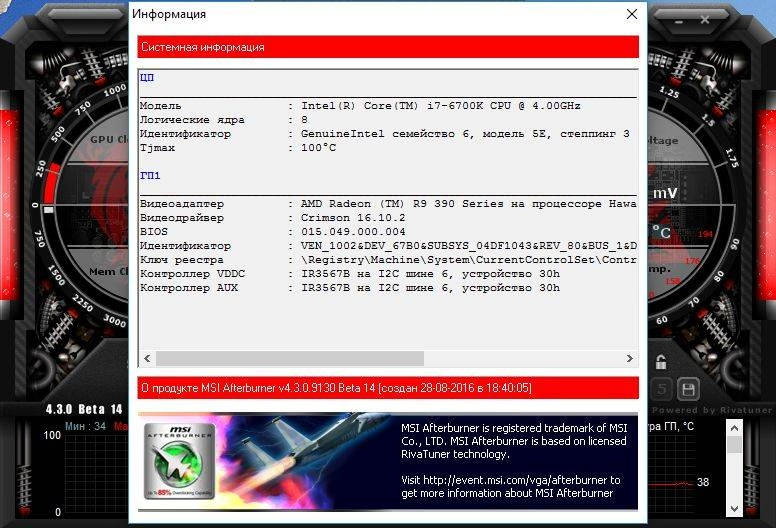Click the profile lock icon in Afterburner
776x528 pixels.
pyautogui.click(x=661, y=362)
